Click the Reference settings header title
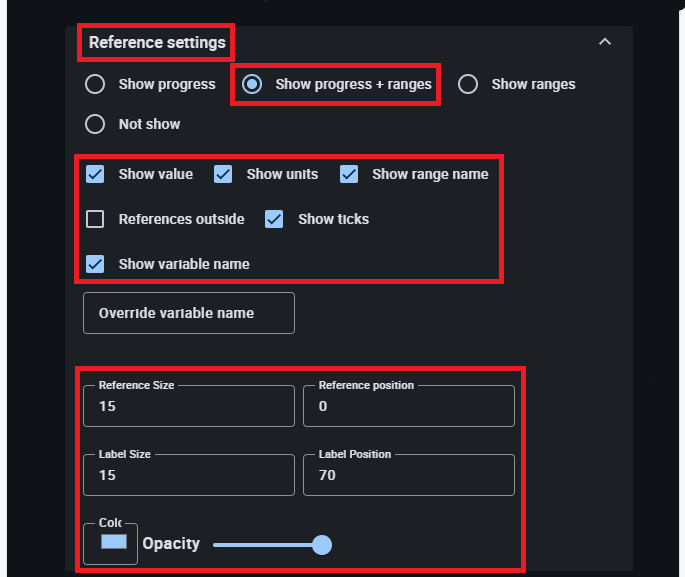The height and width of the screenshot is (577, 685). tap(156, 43)
